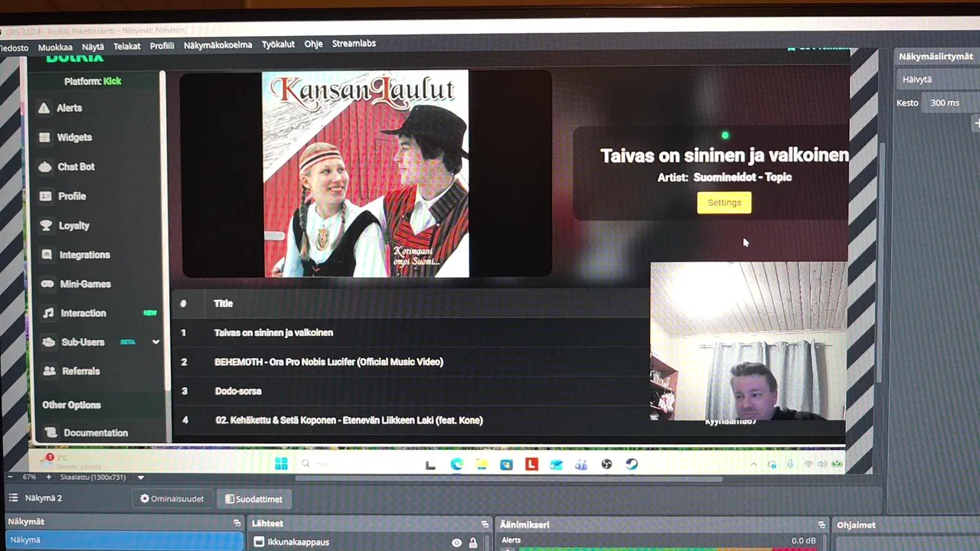Viewport: 980px width, 551px height.
Task: Open the Documentation link under Other Options
Action: (95, 433)
